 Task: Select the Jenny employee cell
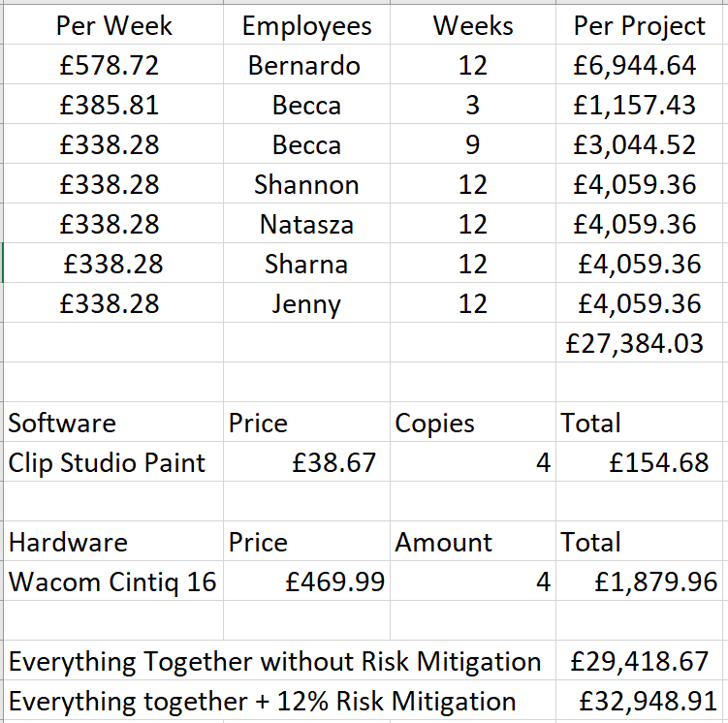306,304
